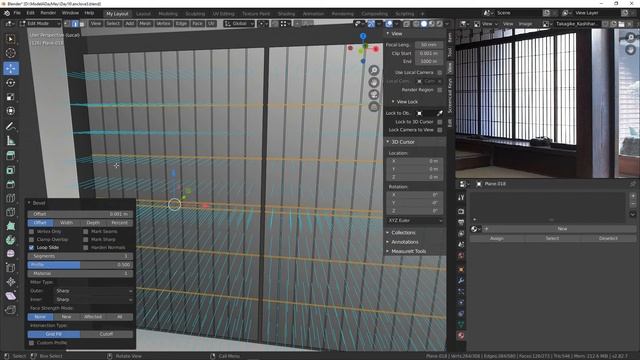The width and height of the screenshot is (640, 360).
Task: Select the Loop Cut tool
Action: pos(11,198)
